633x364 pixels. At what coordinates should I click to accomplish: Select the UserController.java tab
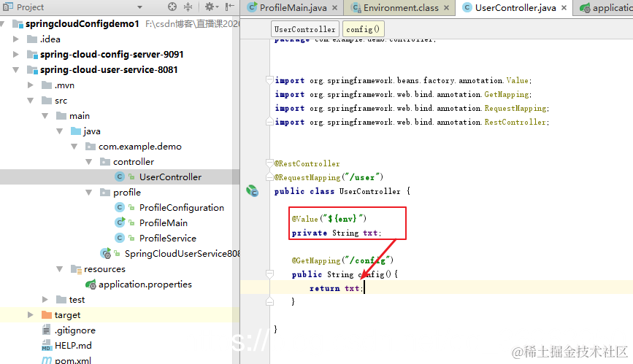(x=515, y=8)
